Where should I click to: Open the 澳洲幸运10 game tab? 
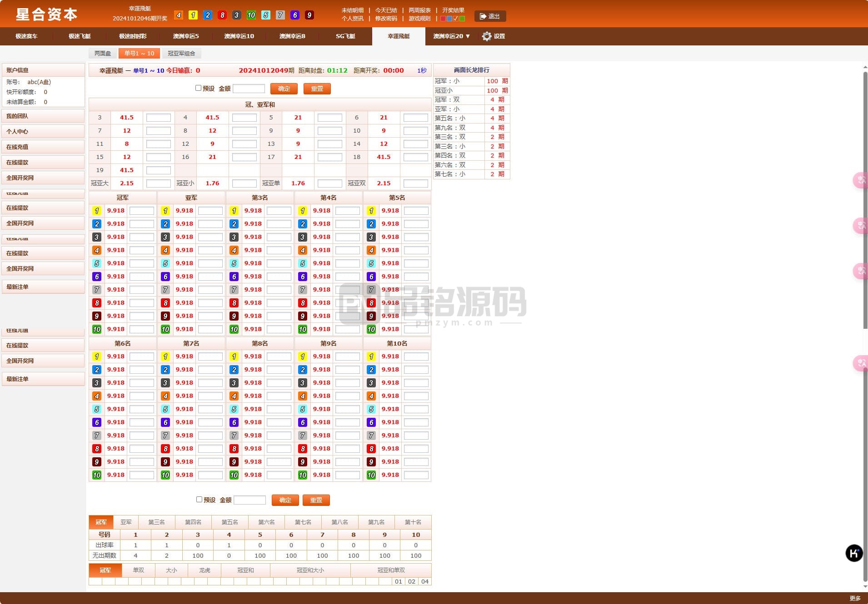point(239,36)
